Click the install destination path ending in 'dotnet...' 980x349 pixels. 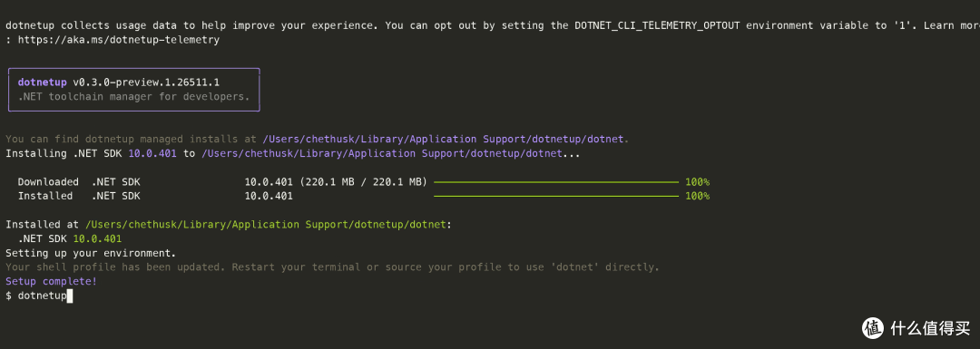point(390,153)
